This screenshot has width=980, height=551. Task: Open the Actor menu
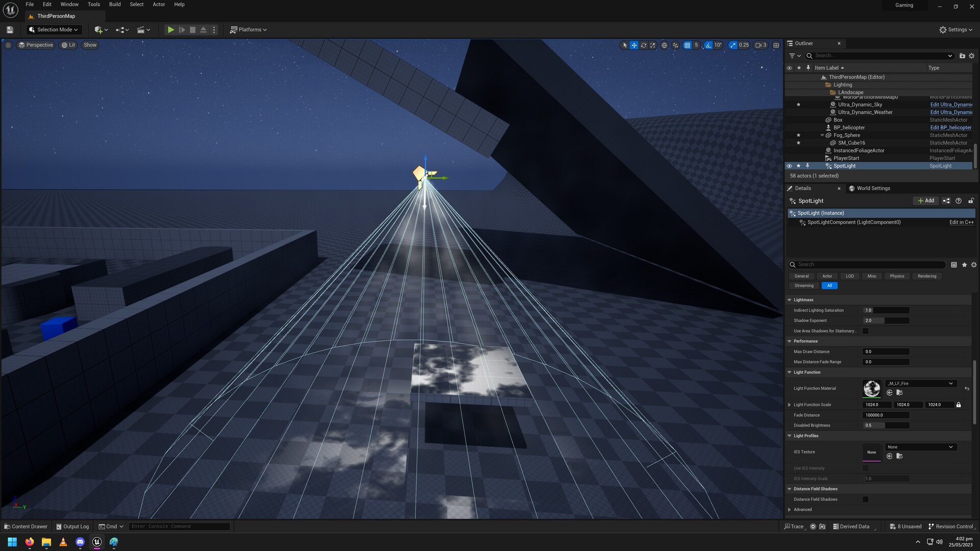[159, 4]
